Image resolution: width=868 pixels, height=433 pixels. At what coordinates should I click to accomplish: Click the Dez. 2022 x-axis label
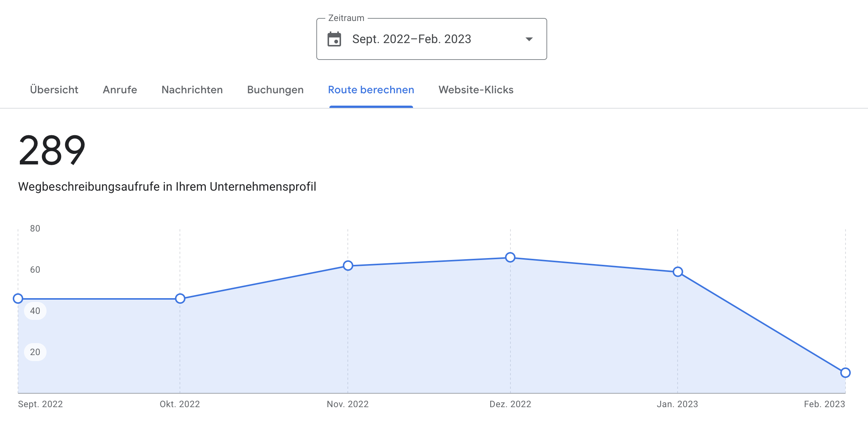[510, 404]
